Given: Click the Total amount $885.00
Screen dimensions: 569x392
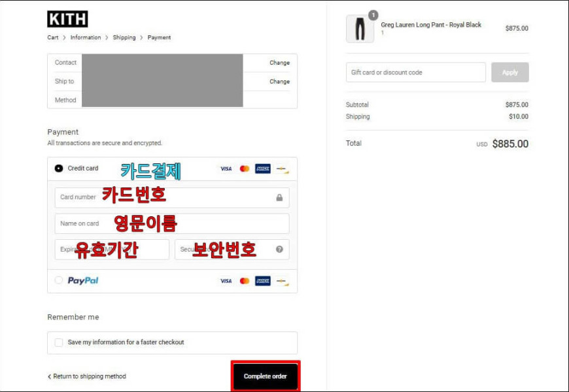Looking at the screenshot, I should (x=510, y=144).
